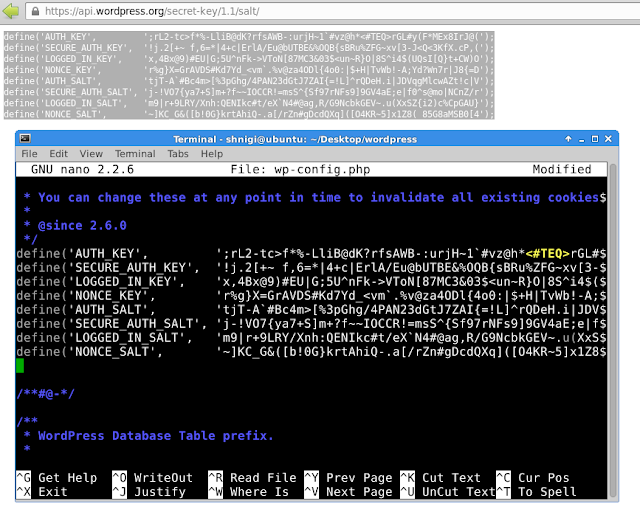Open the Help menu in Terminal
Screen dimensions: 640x515
click(212, 154)
